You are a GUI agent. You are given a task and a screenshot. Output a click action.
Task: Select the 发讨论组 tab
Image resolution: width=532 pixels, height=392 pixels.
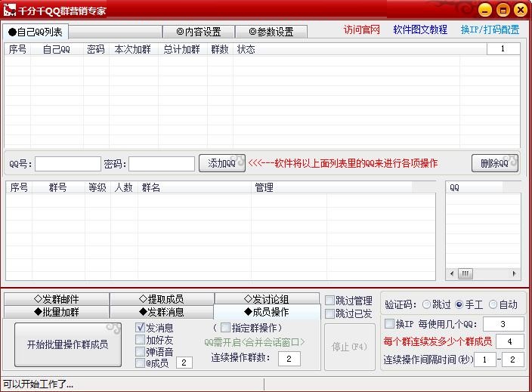pos(267,299)
